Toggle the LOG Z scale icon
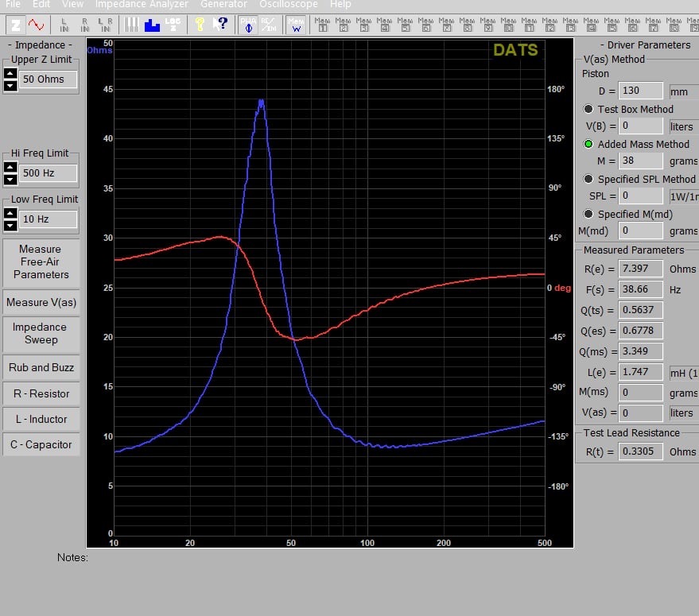Viewport: 699px width, 616px height. coord(173,25)
